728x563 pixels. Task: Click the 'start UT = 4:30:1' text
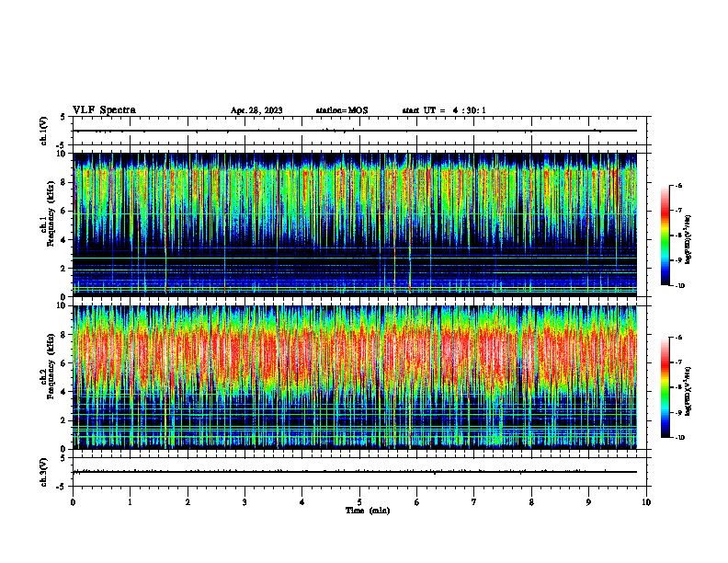tap(444, 110)
